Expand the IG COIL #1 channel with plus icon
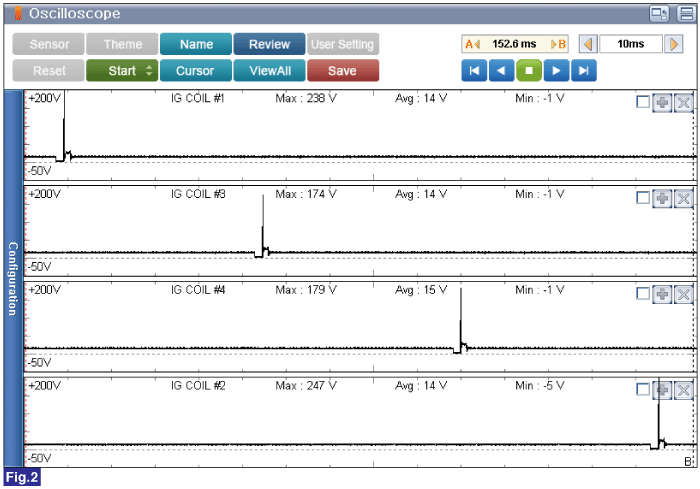The width and height of the screenshot is (700, 489). click(662, 103)
